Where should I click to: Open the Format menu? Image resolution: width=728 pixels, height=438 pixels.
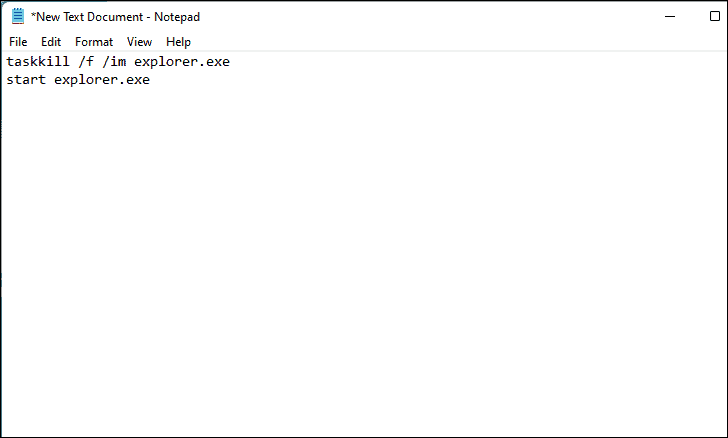click(94, 42)
